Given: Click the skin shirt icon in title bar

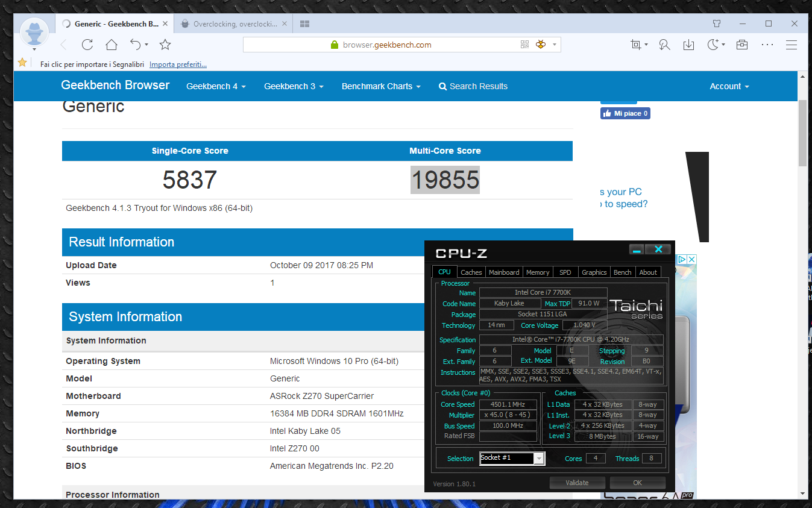Looking at the screenshot, I should (717, 24).
